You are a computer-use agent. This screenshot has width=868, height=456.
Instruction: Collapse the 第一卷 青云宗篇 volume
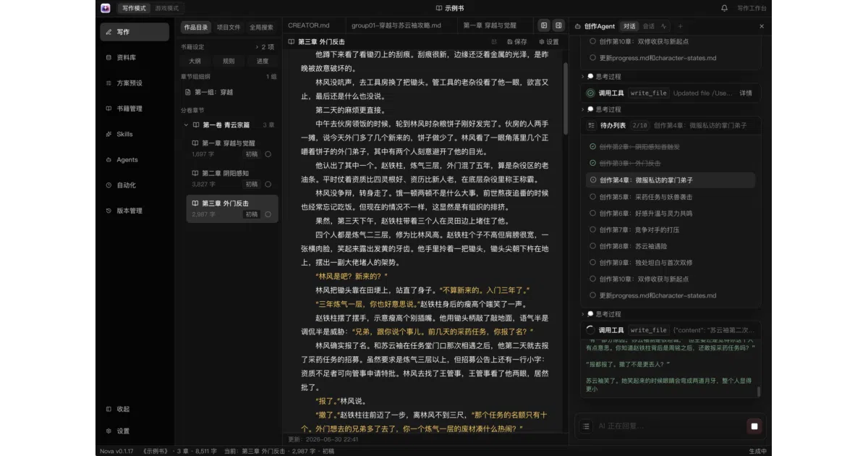(x=186, y=124)
